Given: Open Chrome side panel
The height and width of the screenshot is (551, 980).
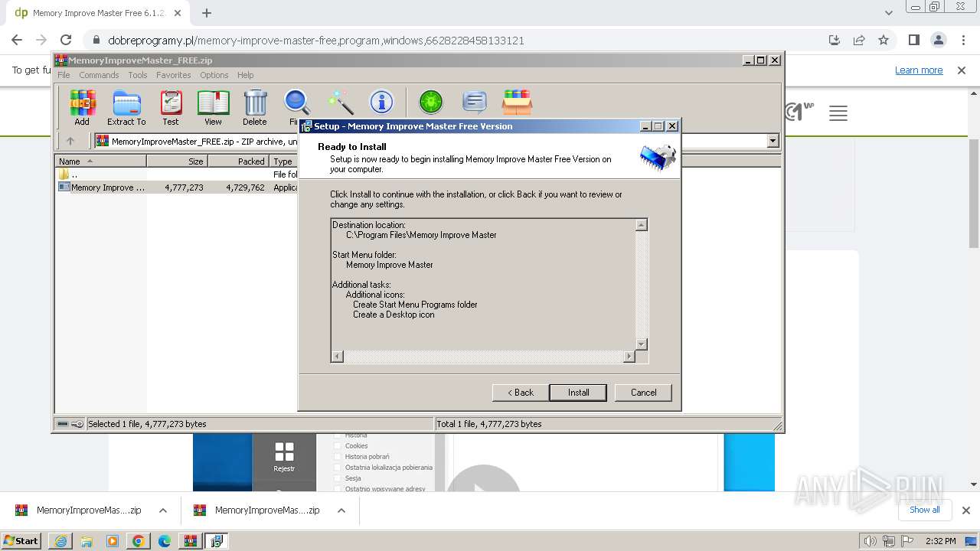Looking at the screenshot, I should (x=913, y=41).
